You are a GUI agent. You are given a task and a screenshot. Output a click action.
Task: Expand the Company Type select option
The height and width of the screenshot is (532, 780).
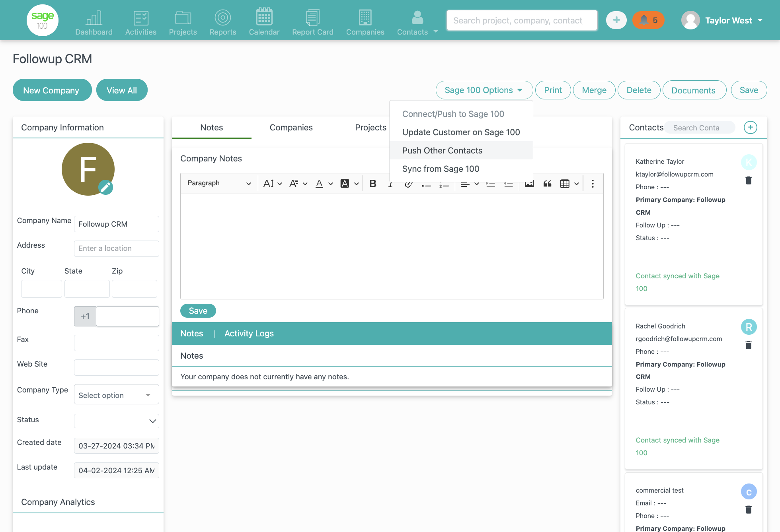click(117, 395)
